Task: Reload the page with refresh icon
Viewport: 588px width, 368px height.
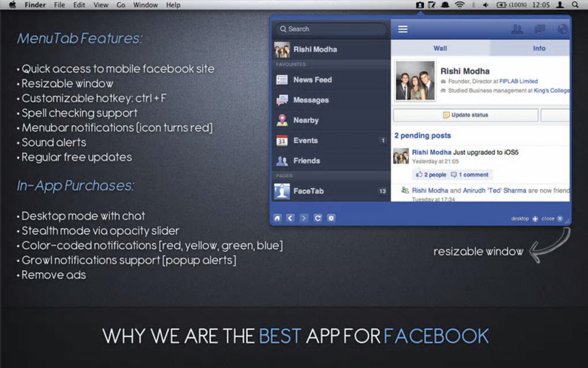Action: (318, 218)
